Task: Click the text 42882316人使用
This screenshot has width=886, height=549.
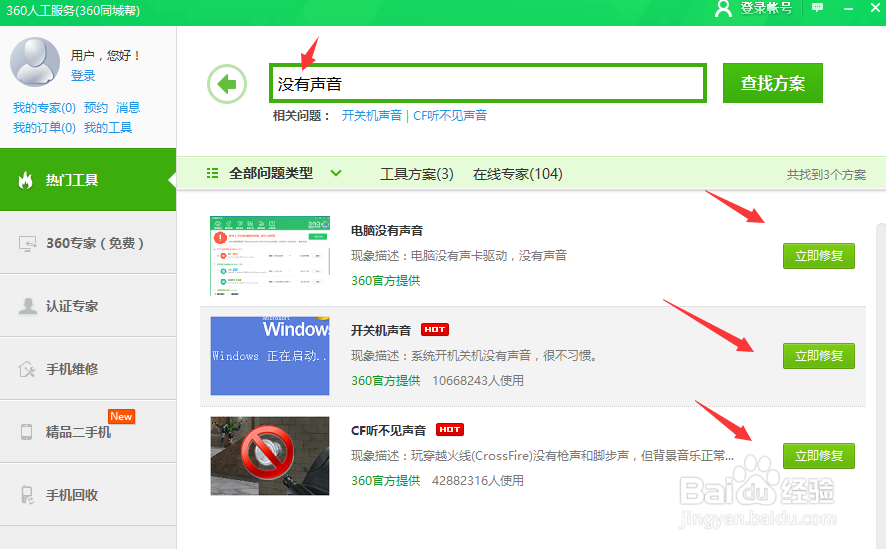Action: coord(478,481)
